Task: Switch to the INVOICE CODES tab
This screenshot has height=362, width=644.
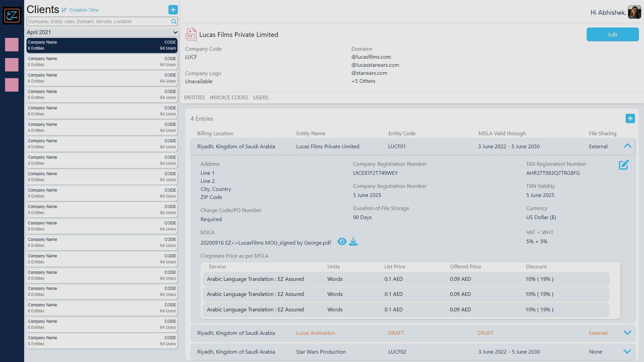Action: [229, 97]
